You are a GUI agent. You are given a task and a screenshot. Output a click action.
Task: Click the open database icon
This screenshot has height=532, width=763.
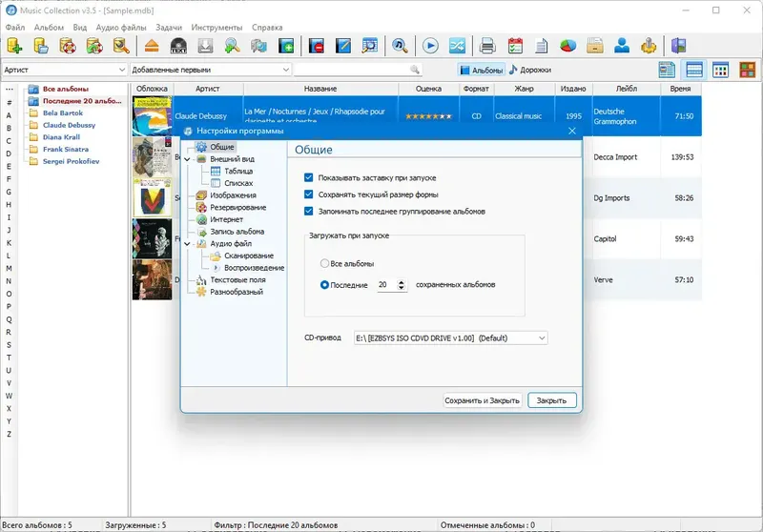click(x=41, y=46)
